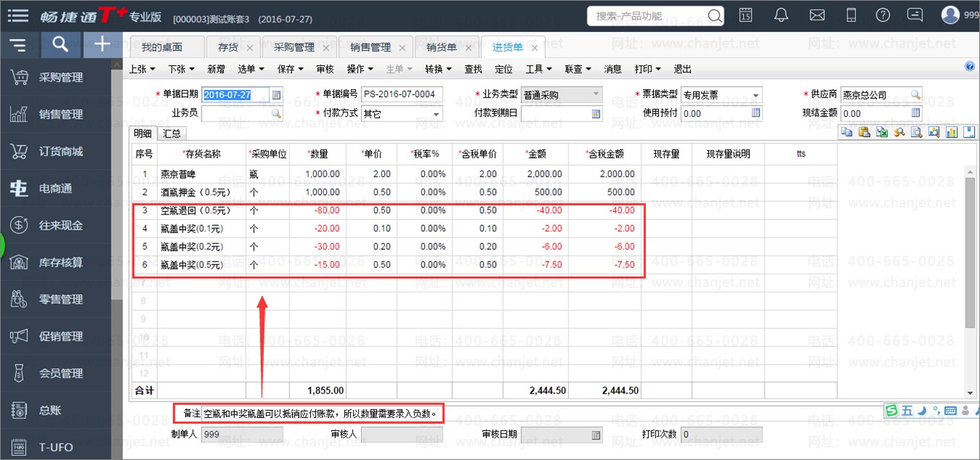Click the 新增 toolbar button
Screen dimensions: 980x460
pos(216,69)
